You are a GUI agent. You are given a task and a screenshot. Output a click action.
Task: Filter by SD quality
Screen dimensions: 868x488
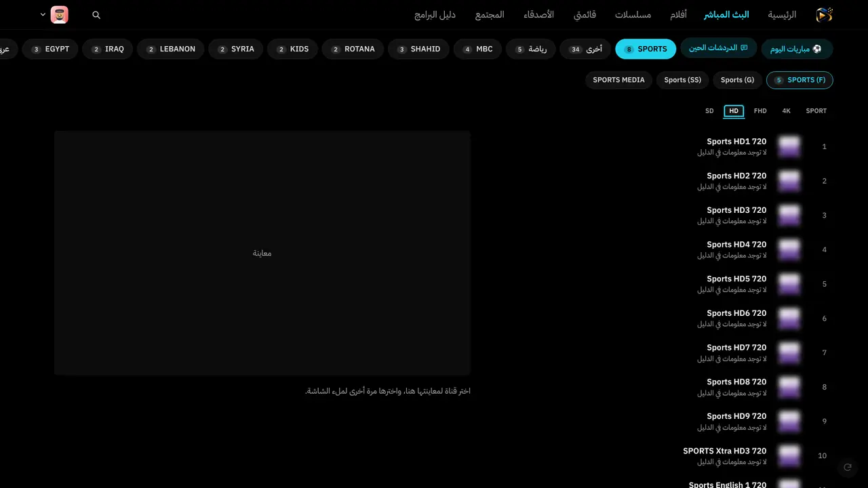click(x=709, y=110)
